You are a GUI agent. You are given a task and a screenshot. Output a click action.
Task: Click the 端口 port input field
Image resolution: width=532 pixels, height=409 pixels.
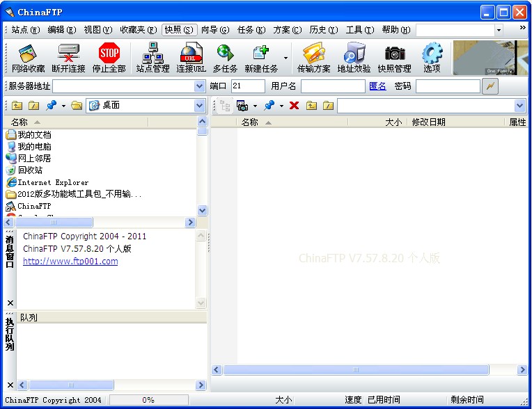click(247, 86)
